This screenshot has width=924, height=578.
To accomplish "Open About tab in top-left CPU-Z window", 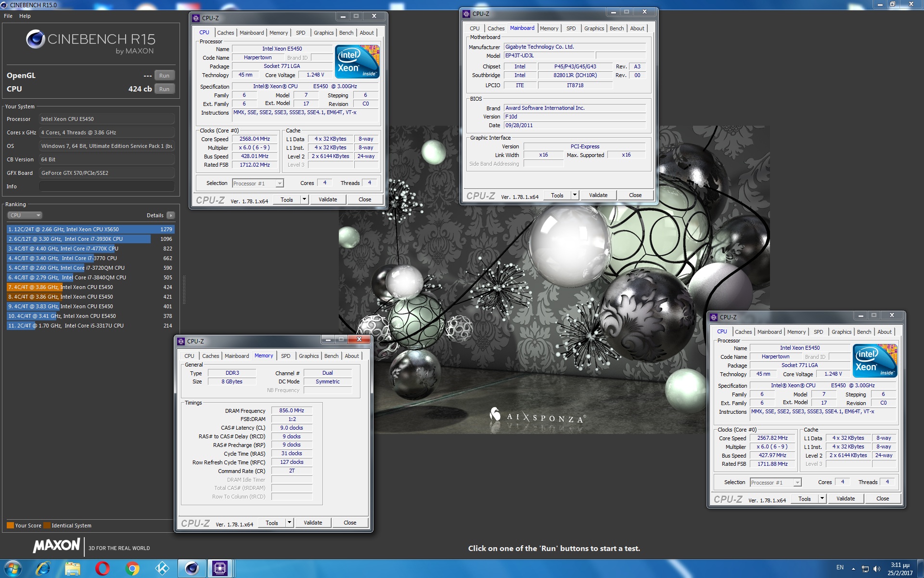I will 367,33.
